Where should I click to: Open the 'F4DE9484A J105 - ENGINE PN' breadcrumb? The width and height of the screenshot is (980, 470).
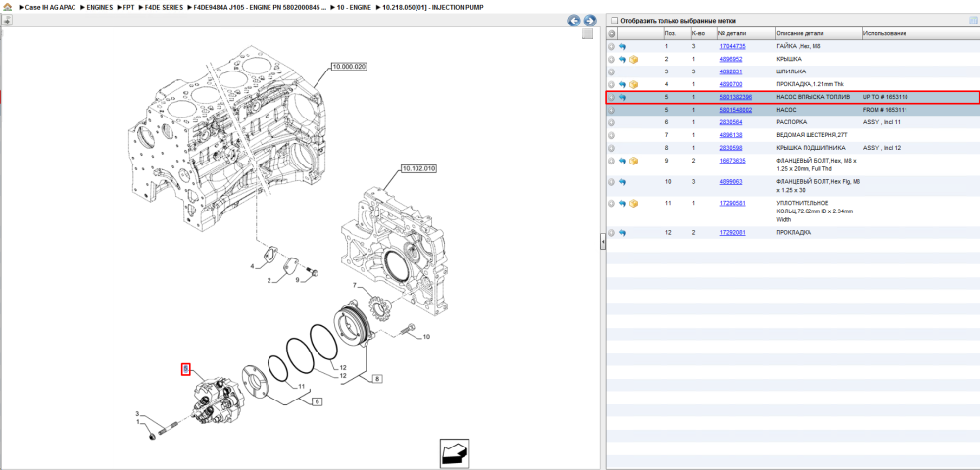(260, 7)
